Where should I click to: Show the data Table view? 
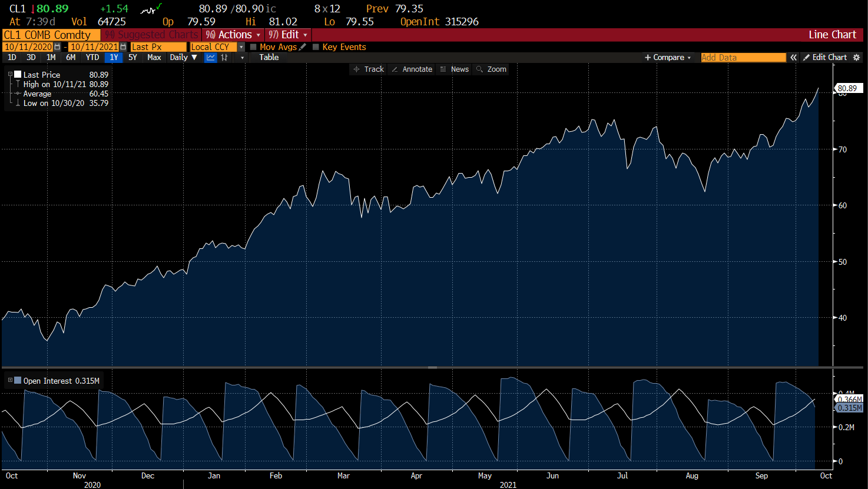click(x=269, y=58)
